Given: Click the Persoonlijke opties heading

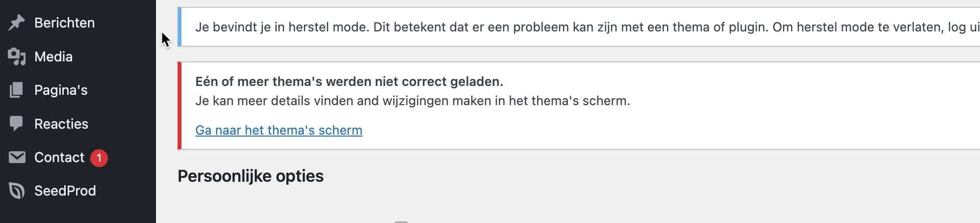Looking at the screenshot, I should tap(251, 176).
